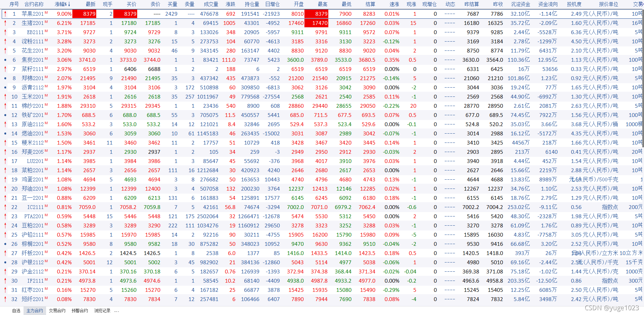Select the 主力合约 tab
The width and height of the screenshot is (644, 315).
(x=35, y=311)
